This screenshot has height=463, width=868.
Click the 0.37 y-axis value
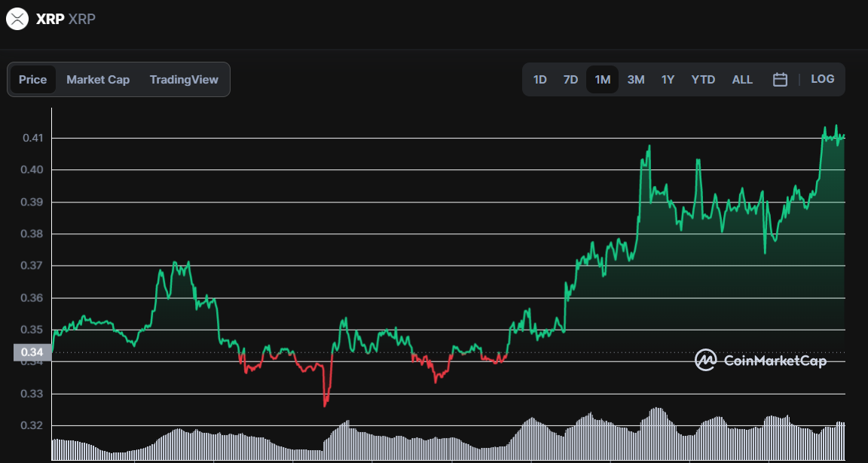click(x=32, y=266)
